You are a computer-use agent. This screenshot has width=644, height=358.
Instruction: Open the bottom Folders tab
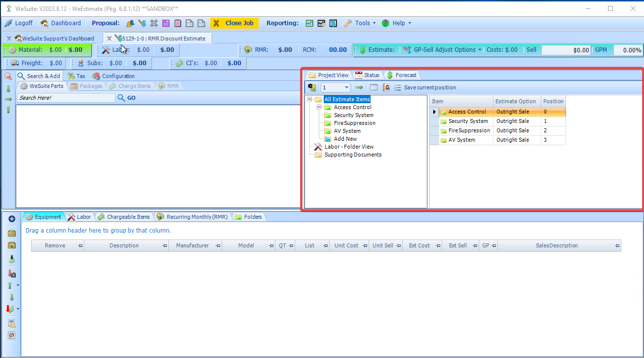coord(248,217)
